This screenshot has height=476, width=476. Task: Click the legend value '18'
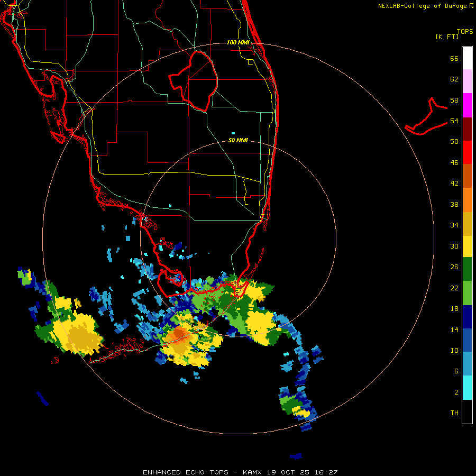[x=454, y=309]
